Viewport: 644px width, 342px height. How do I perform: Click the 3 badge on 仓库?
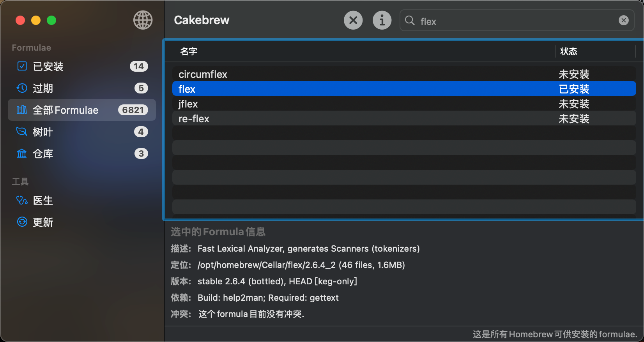(x=141, y=153)
